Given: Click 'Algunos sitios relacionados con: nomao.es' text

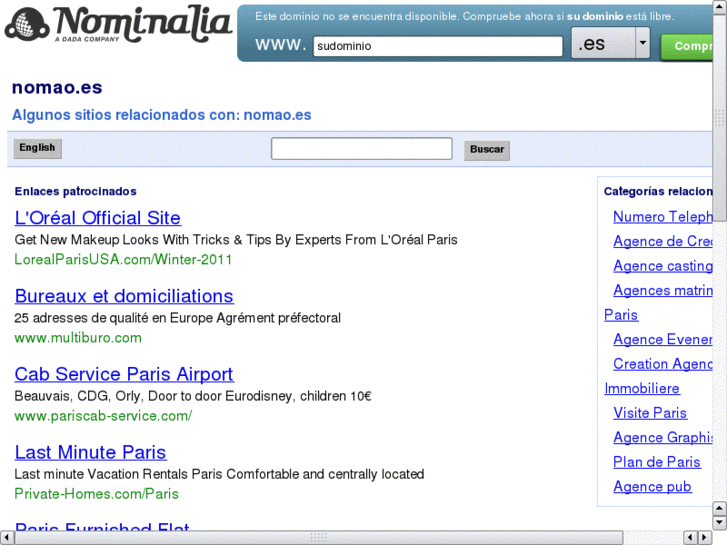Looking at the screenshot, I should (x=161, y=115).
